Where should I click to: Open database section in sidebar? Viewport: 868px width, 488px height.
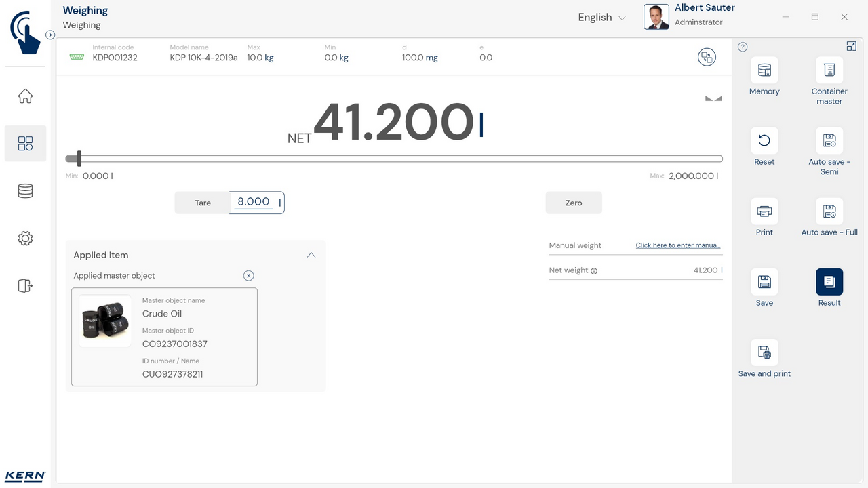click(25, 191)
